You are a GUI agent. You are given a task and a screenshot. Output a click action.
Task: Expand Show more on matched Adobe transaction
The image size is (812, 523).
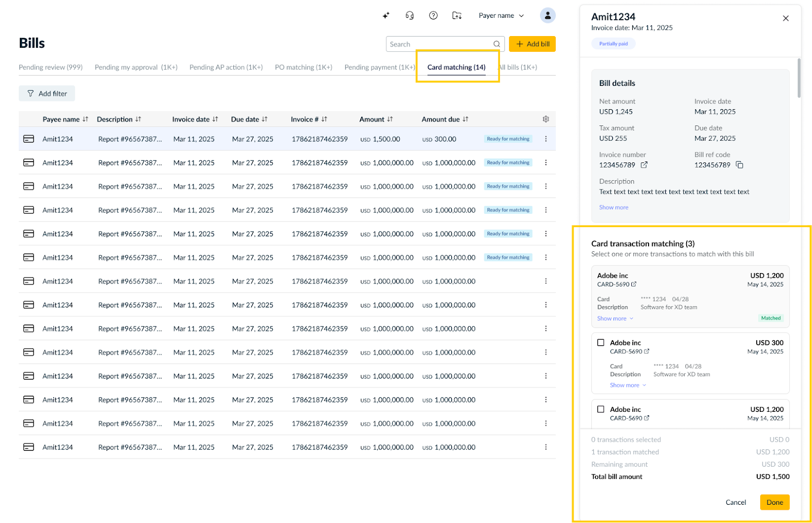(x=615, y=319)
